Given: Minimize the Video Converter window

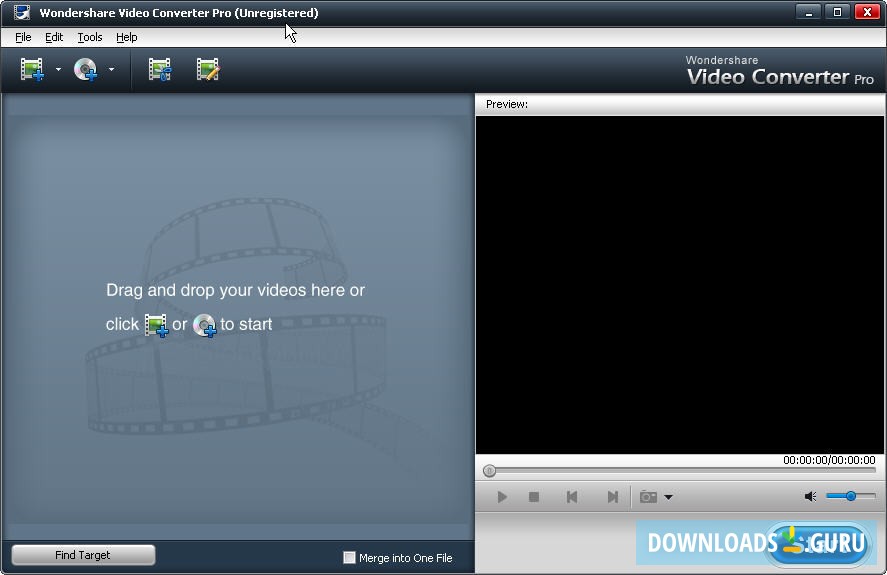Looking at the screenshot, I should pos(809,12).
